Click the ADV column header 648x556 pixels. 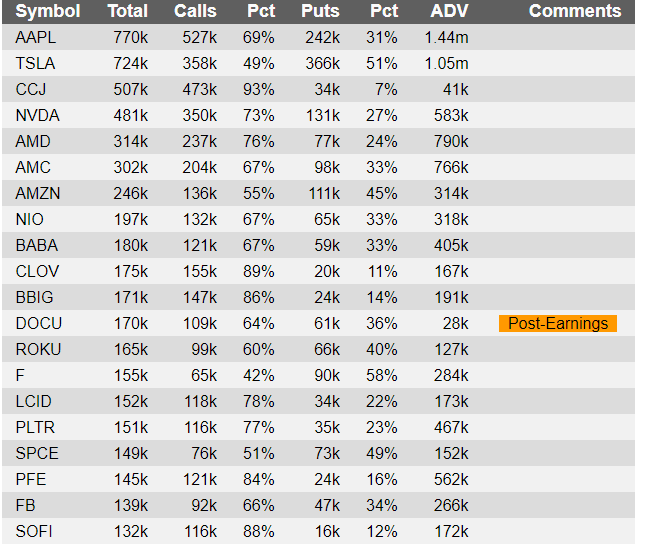tap(449, 11)
